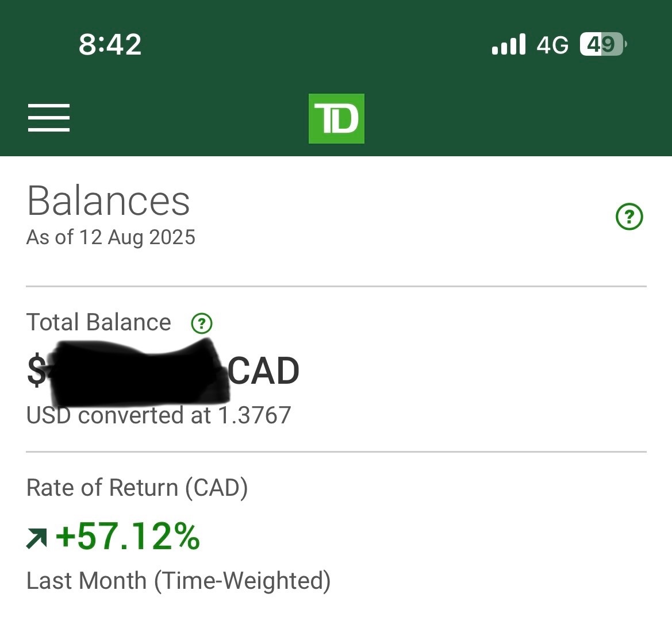Tap the battery indicator showing 49
The image size is (672, 621).
click(604, 44)
